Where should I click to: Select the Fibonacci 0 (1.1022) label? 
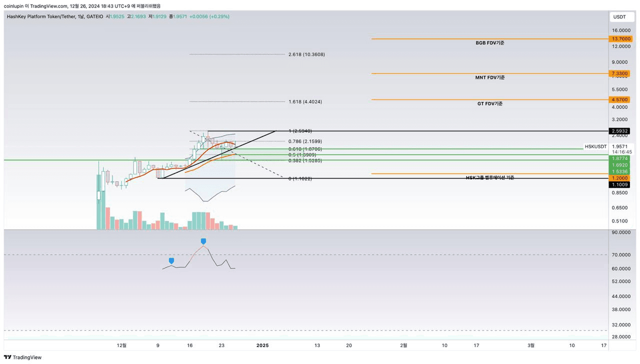(300, 178)
